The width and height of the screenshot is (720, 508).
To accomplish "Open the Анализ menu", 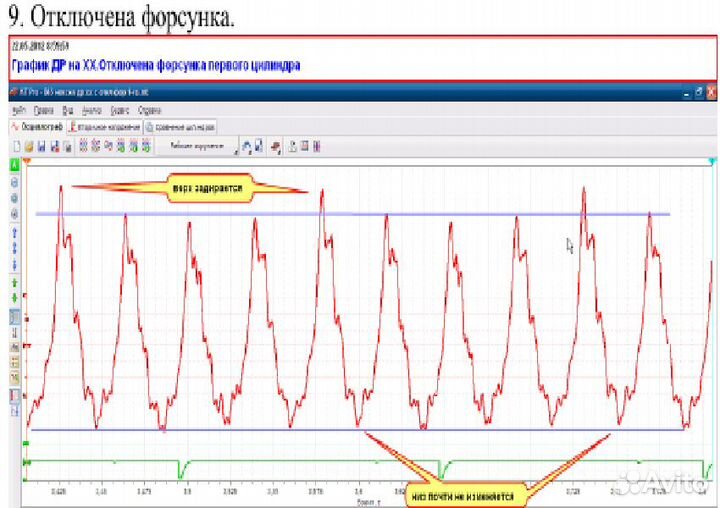I will [91, 111].
